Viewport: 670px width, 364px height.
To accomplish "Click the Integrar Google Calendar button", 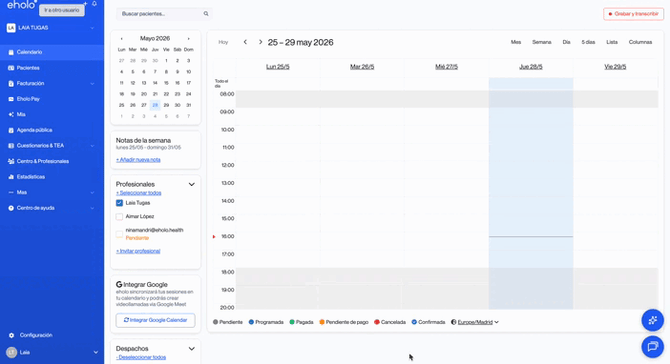I will 156,320.
